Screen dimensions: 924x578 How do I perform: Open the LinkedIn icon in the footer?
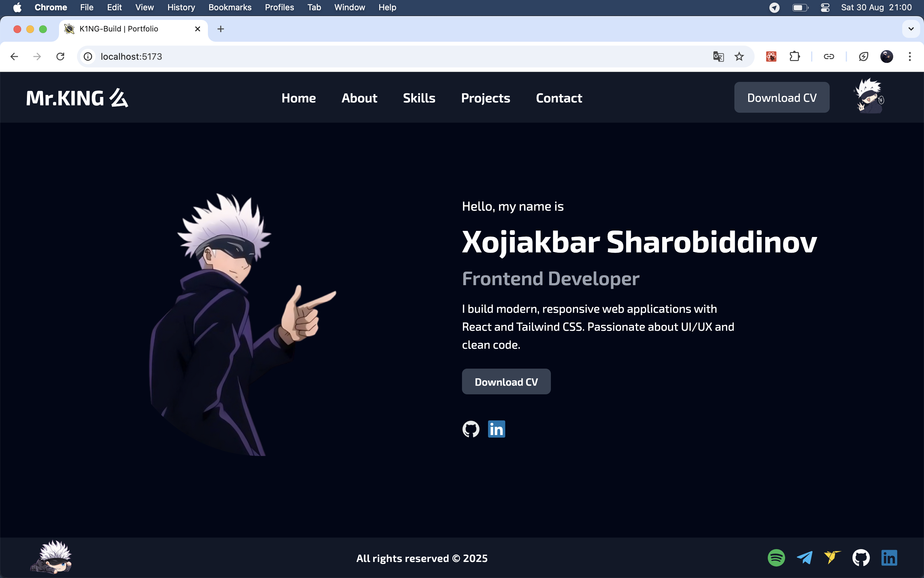[889, 558]
